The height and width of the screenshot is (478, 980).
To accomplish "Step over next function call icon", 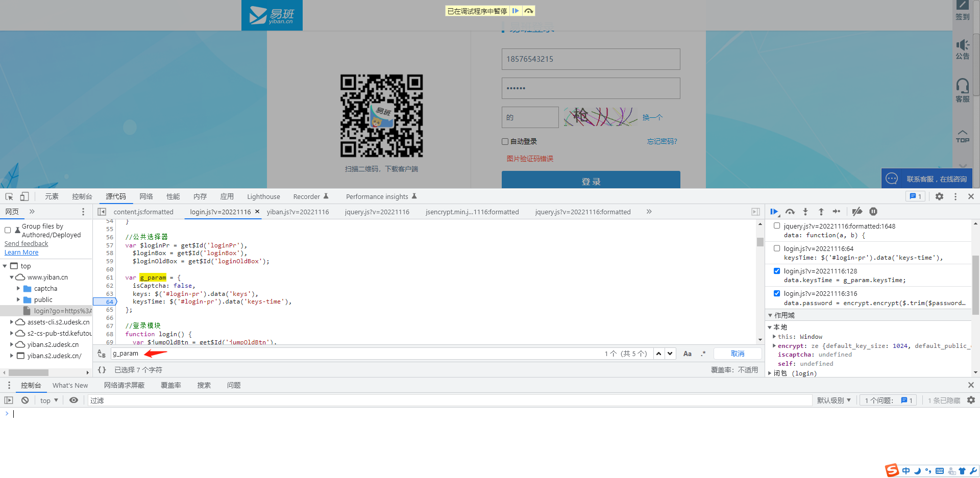I will coord(790,212).
